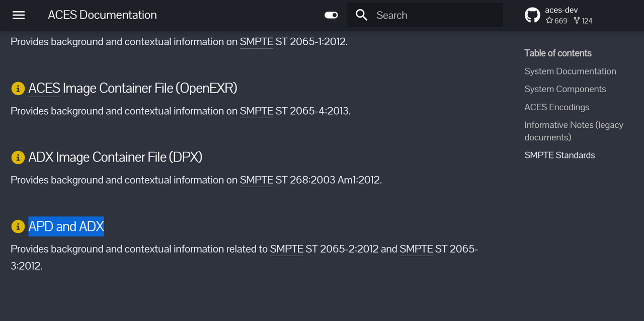Focus the Search input field
Image resolution: width=644 pixels, height=321 pixels.
click(x=425, y=15)
